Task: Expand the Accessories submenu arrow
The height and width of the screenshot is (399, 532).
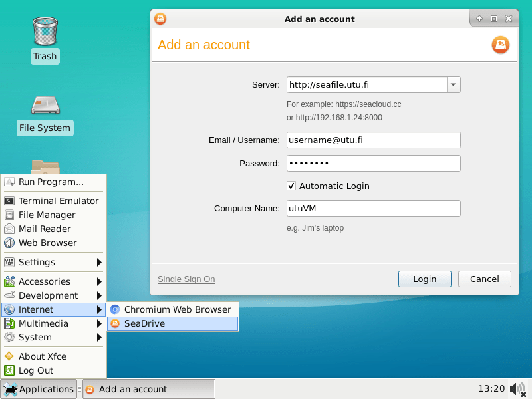Action: 99,281
